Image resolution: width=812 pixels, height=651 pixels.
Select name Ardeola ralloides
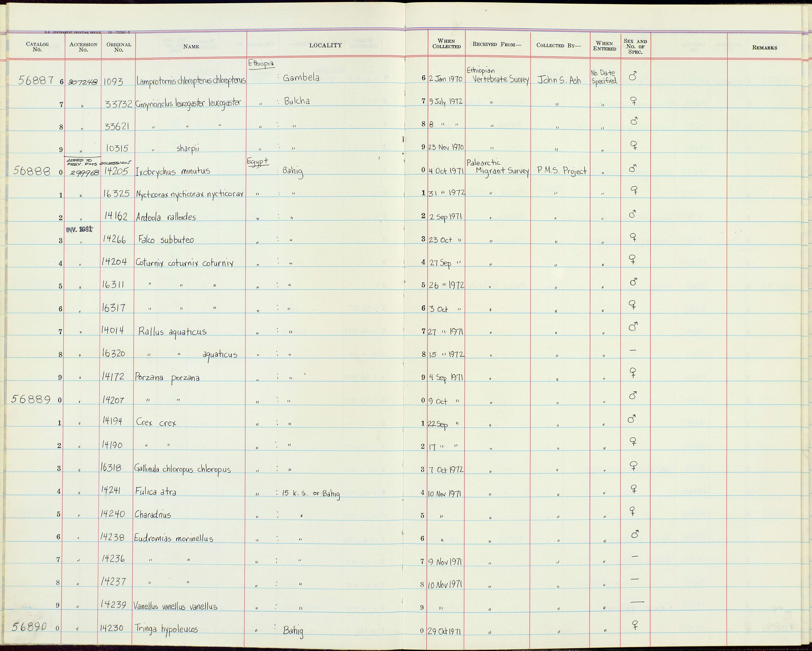166,217
